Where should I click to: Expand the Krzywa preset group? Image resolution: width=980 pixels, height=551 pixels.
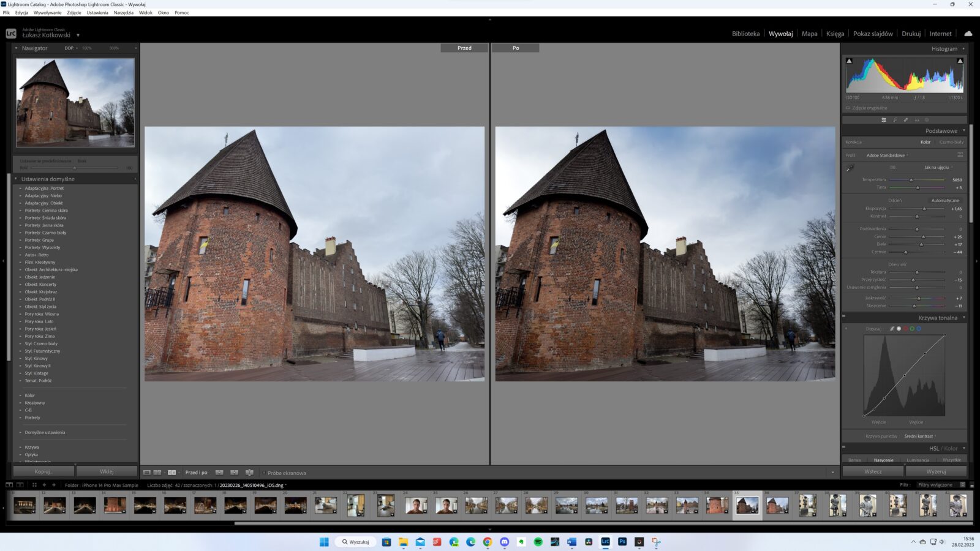31,447
